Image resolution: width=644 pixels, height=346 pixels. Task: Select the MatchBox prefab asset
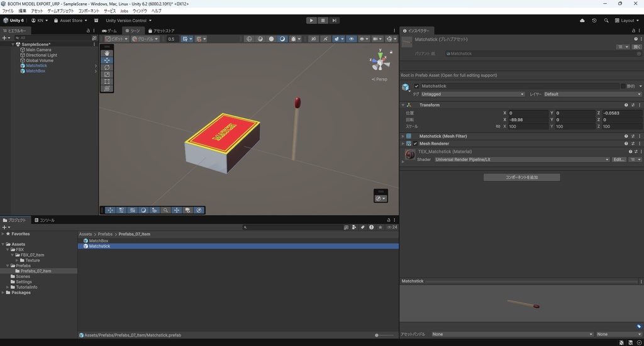point(99,241)
